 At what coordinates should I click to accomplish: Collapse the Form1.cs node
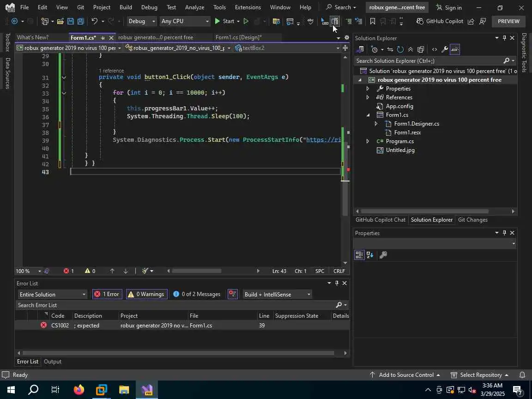(368, 115)
